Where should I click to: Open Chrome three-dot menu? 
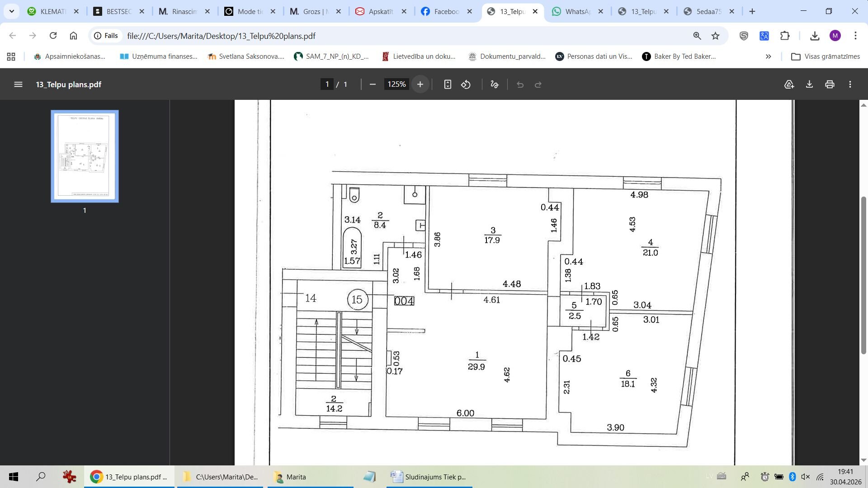pos(855,36)
